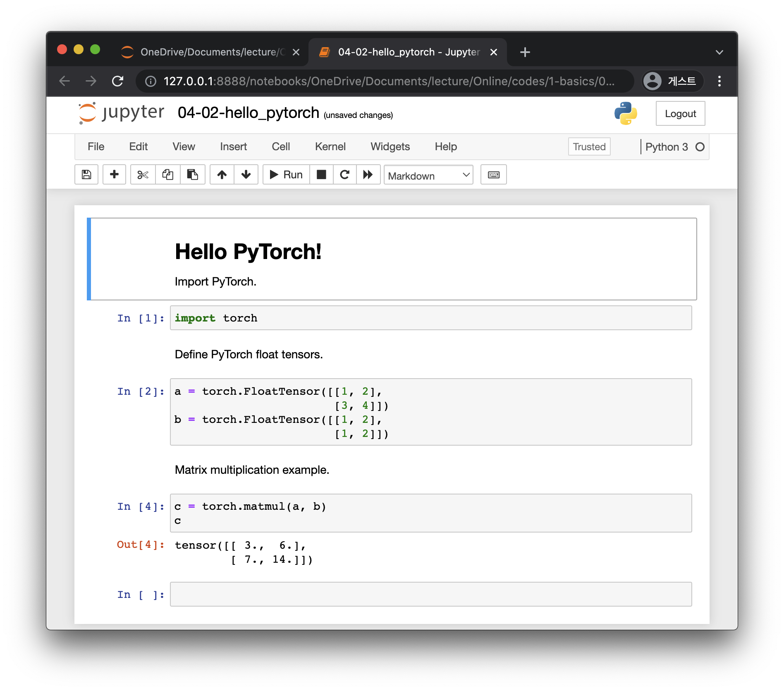Select the Define PyTorch float tensors text

249,355
